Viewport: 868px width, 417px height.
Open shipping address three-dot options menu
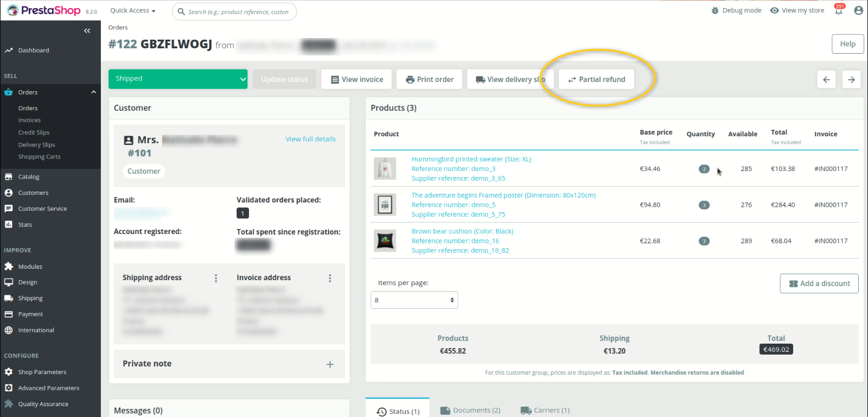click(216, 278)
